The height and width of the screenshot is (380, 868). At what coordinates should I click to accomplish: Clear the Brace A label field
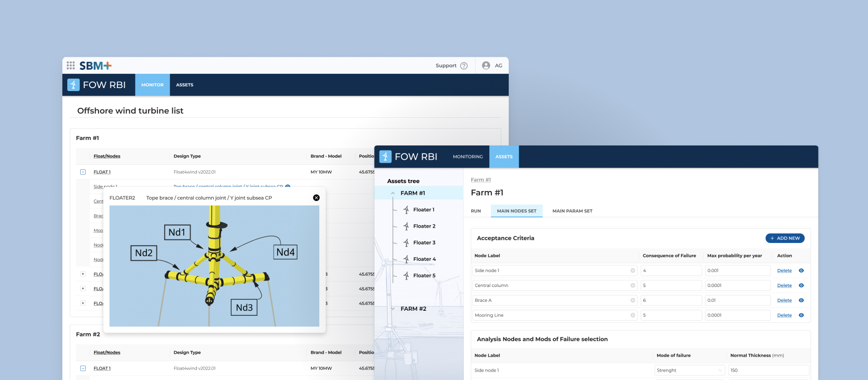632,300
